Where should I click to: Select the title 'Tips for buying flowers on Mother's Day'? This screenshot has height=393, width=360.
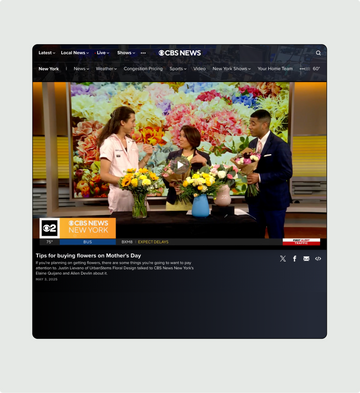tap(88, 256)
